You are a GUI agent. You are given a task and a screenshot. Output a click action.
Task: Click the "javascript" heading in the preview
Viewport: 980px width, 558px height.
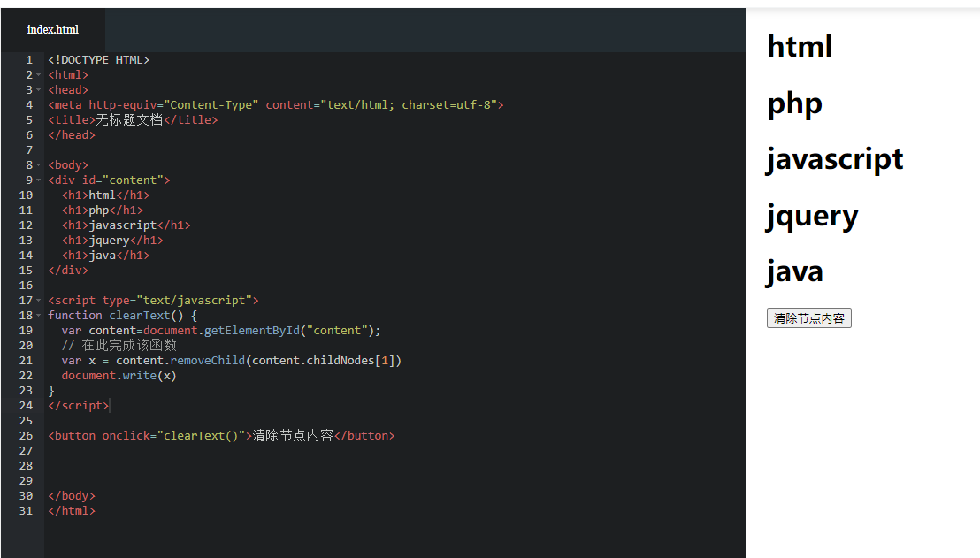(834, 159)
